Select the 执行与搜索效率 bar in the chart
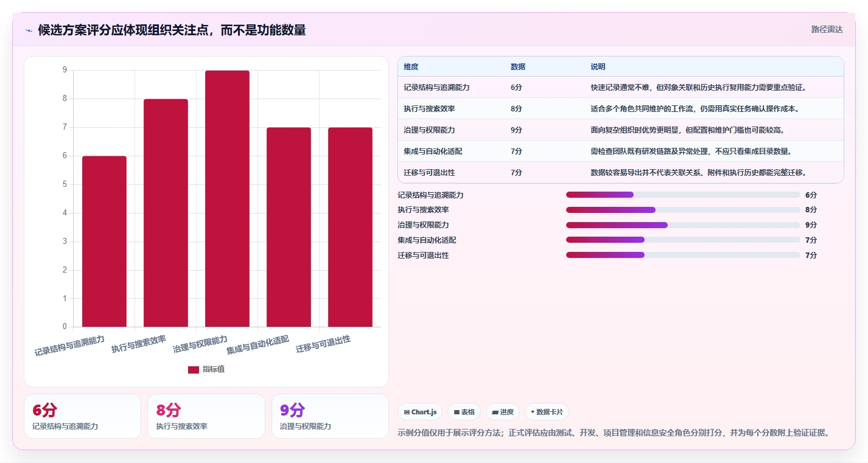Screen dimensions: 868x463 166,213
